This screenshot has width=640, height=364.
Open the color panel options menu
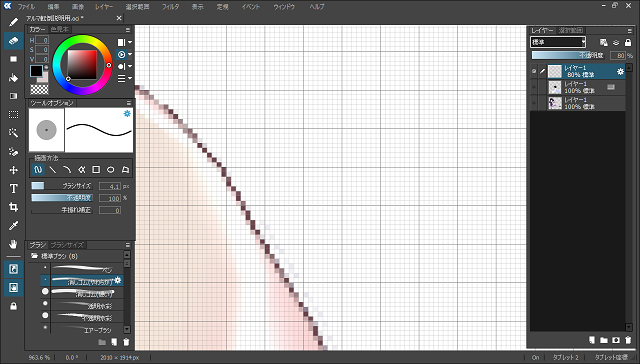128,30
